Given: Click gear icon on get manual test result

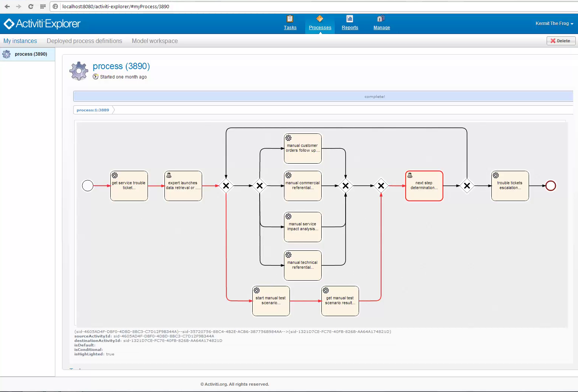Looking at the screenshot, I should 326,290.
